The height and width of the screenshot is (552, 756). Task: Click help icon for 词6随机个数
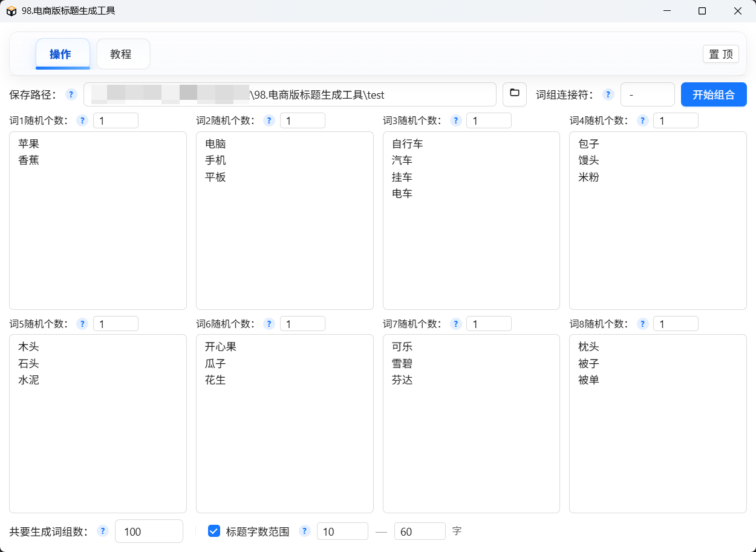pyautogui.click(x=269, y=324)
